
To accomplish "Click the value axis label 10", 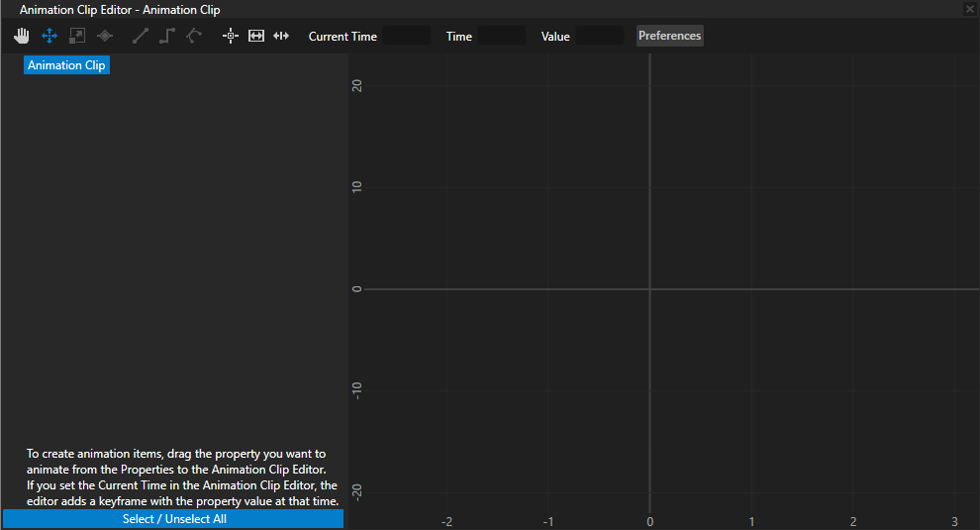I will (x=357, y=187).
